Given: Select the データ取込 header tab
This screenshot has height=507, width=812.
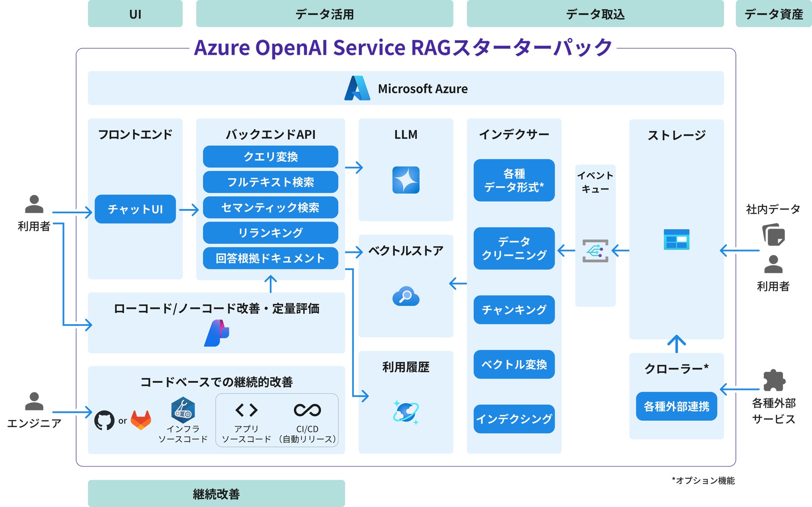Looking at the screenshot, I should click(595, 14).
